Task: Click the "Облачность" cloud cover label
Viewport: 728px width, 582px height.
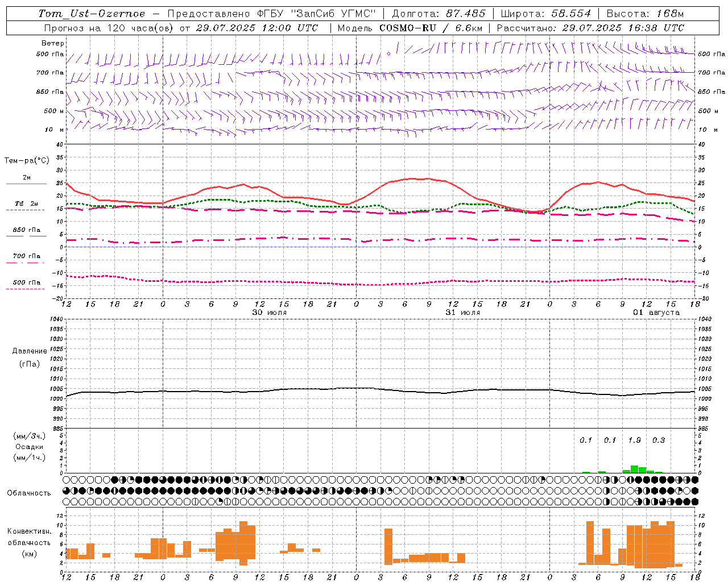Action: point(29,493)
